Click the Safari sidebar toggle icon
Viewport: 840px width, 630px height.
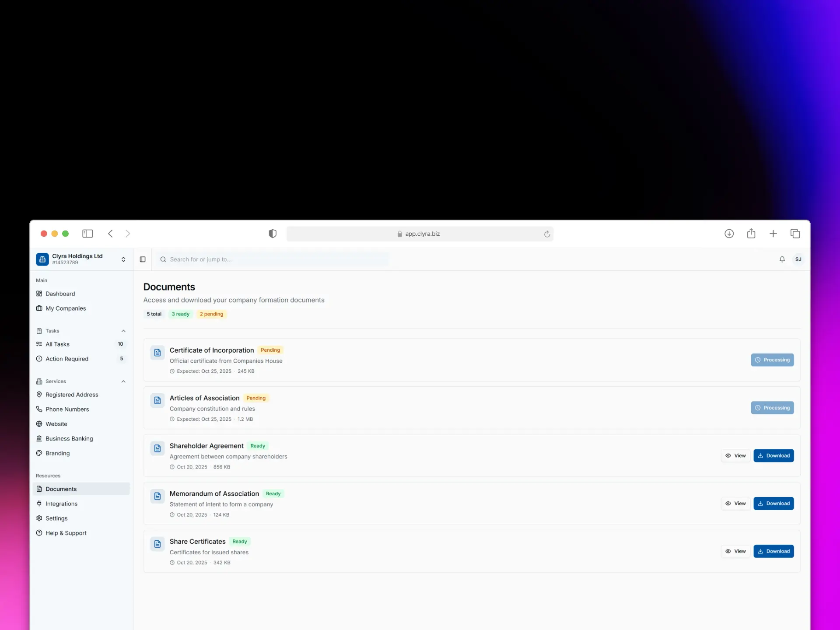point(87,234)
